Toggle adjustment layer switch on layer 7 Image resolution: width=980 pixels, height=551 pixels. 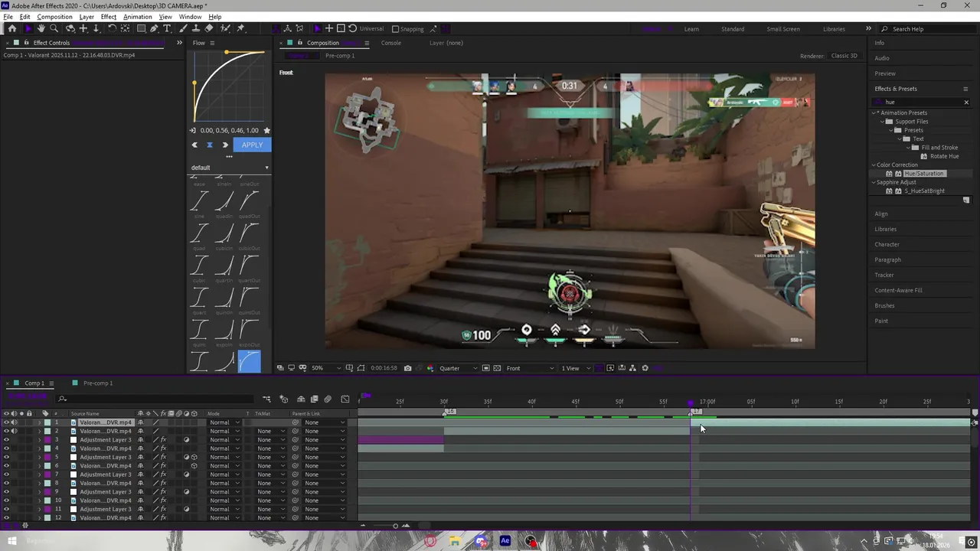click(187, 474)
